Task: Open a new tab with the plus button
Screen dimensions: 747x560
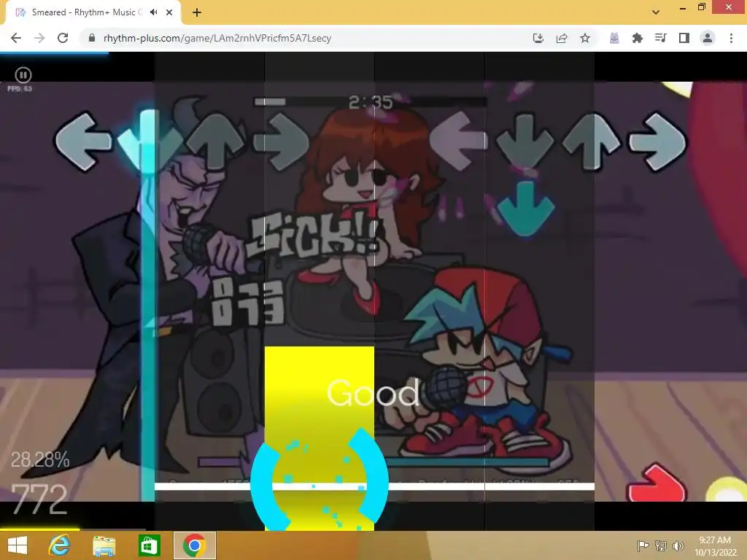Action: click(197, 12)
